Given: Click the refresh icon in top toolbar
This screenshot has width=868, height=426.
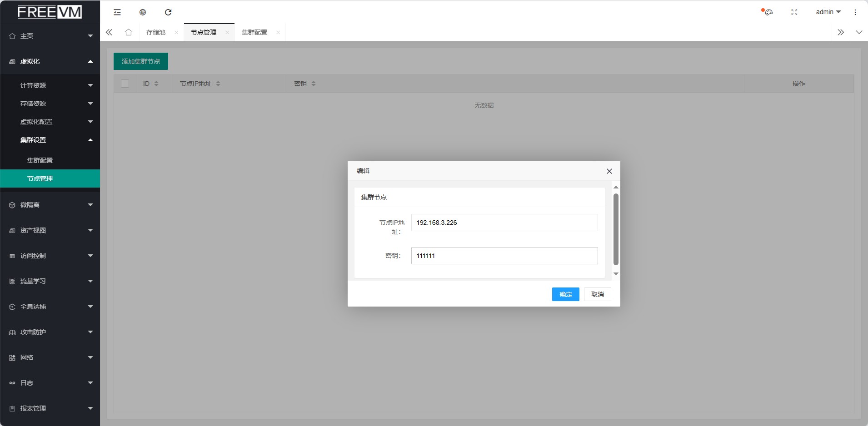Looking at the screenshot, I should [168, 12].
